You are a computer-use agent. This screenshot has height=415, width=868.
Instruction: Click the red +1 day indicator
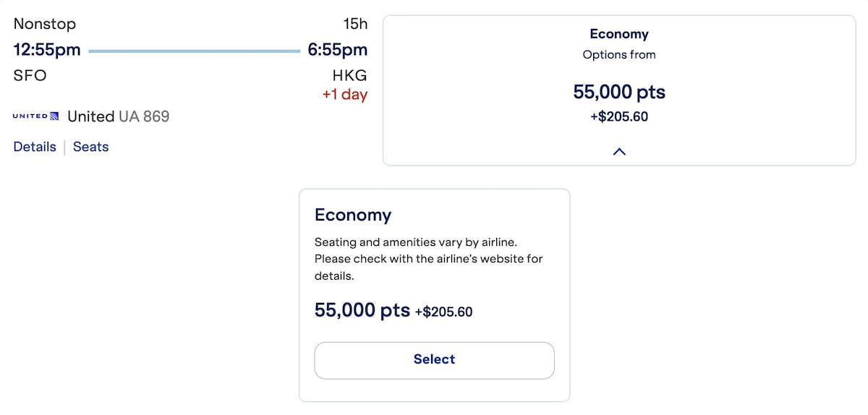344,95
